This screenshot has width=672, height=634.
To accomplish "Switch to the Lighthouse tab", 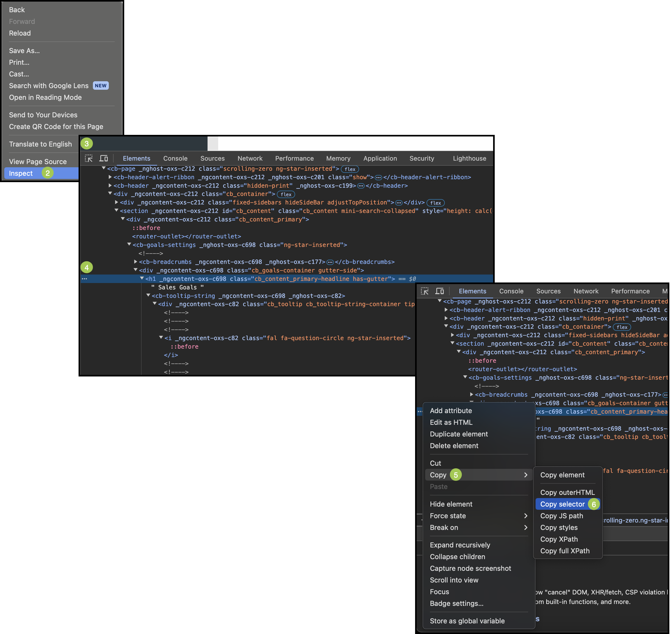I will coord(469,158).
